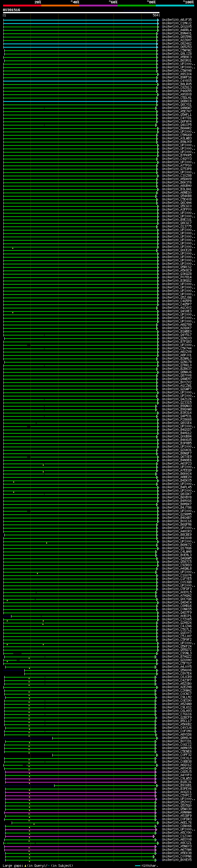Select label UniRef100_B7AQZ2
This screenshot has width=197, height=868.
pyautogui.click(x=177, y=656)
